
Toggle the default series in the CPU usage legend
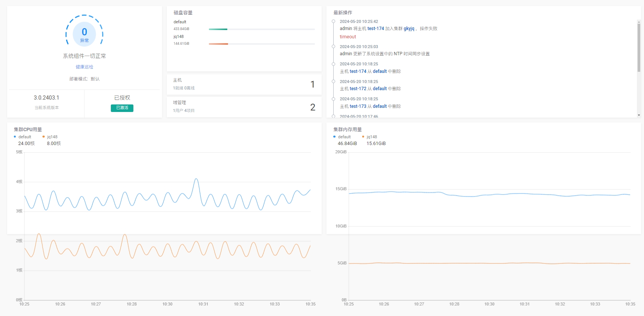[23, 137]
